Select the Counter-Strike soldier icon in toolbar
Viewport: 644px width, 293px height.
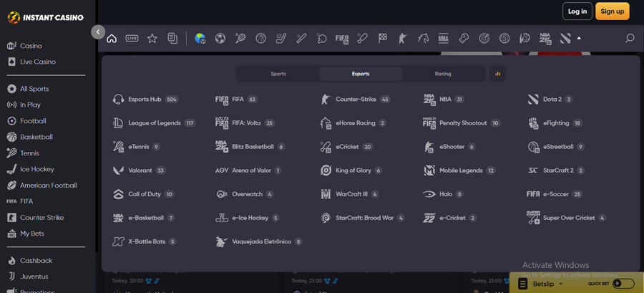[x=402, y=38]
